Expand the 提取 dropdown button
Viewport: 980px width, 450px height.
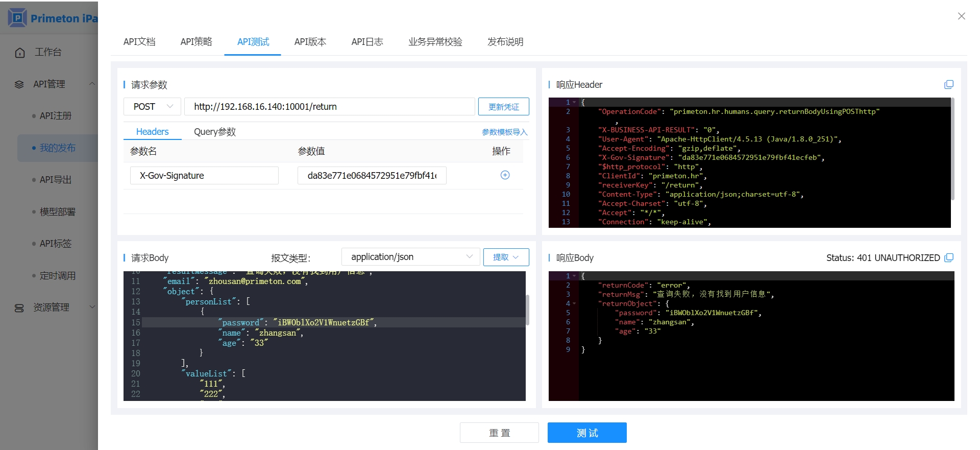(x=506, y=257)
